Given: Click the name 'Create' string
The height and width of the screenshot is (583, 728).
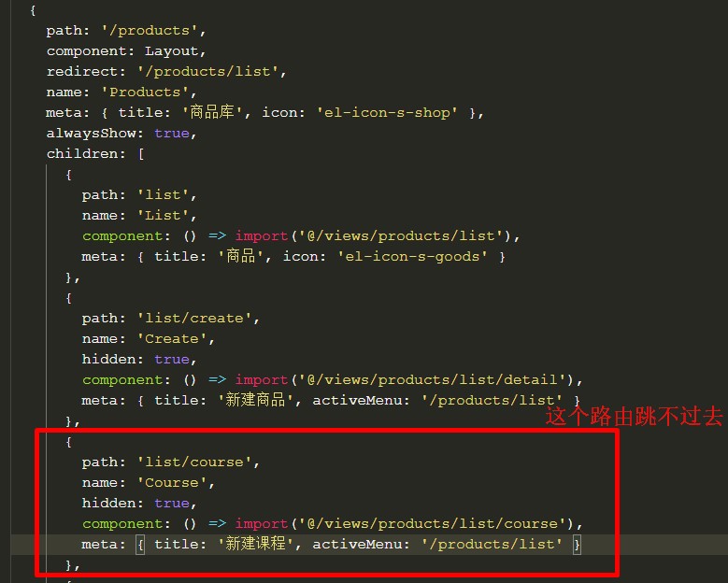Looking at the screenshot, I should click(x=172, y=339).
